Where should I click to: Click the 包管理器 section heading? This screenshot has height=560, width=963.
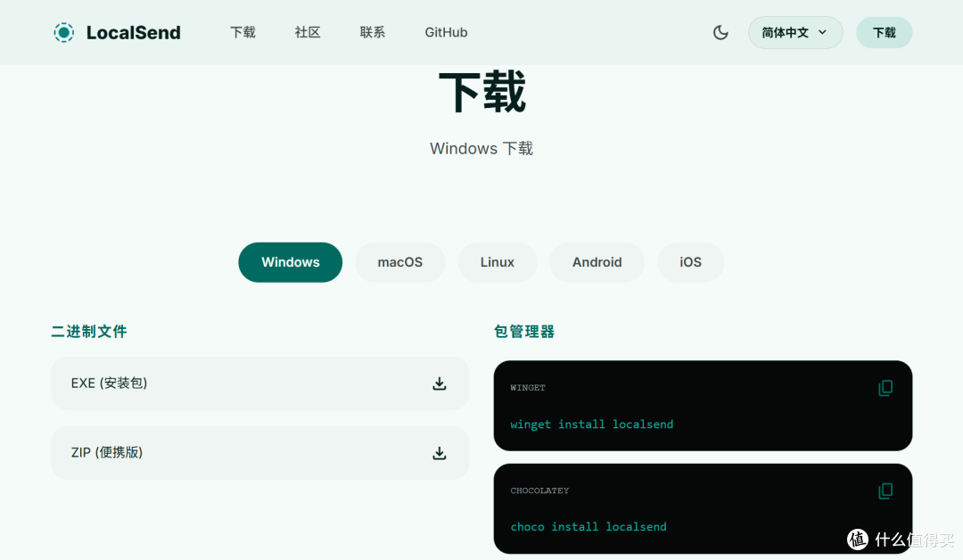click(524, 332)
